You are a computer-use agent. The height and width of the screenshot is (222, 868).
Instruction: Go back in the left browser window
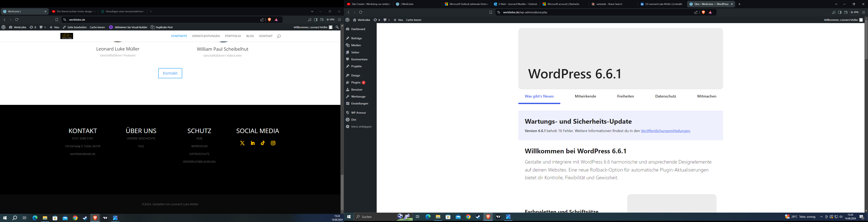(x=5, y=20)
